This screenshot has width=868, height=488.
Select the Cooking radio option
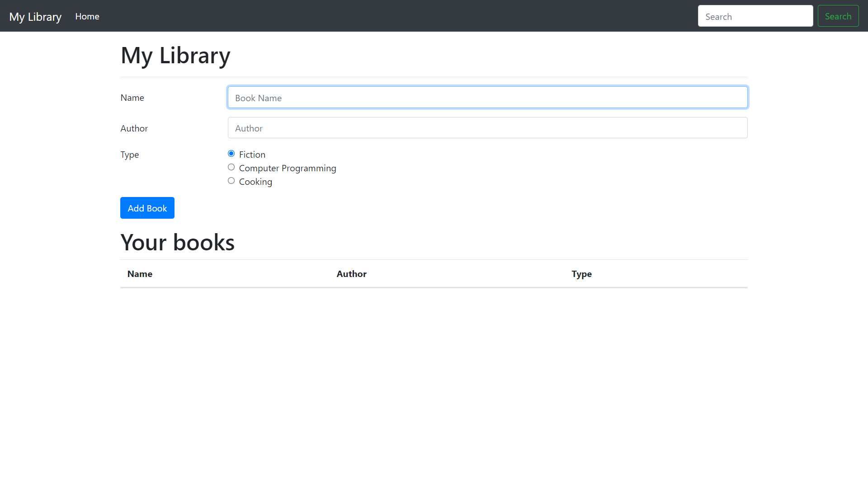pos(231,181)
